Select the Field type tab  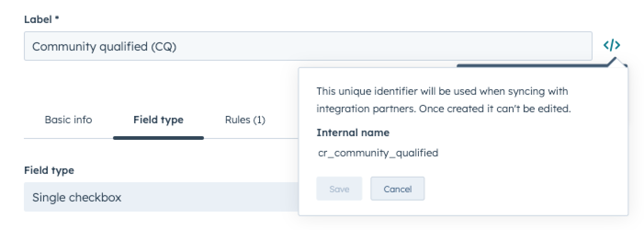pos(158,120)
